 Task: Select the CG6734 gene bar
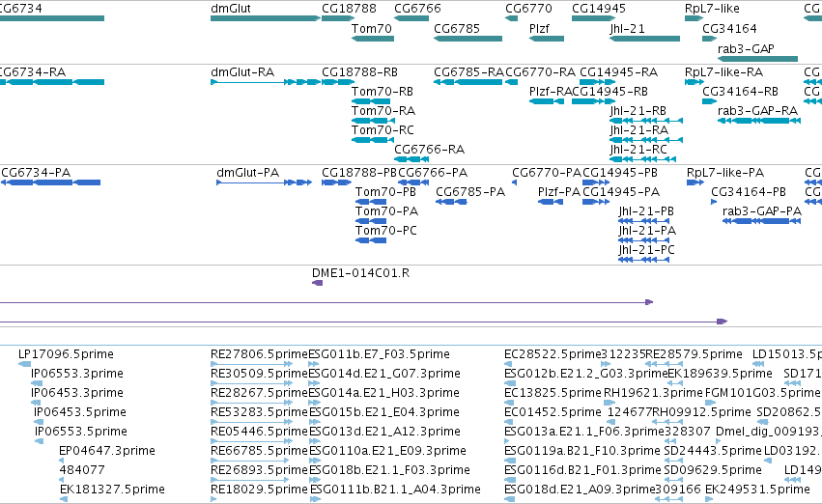pyautogui.click(x=52, y=18)
